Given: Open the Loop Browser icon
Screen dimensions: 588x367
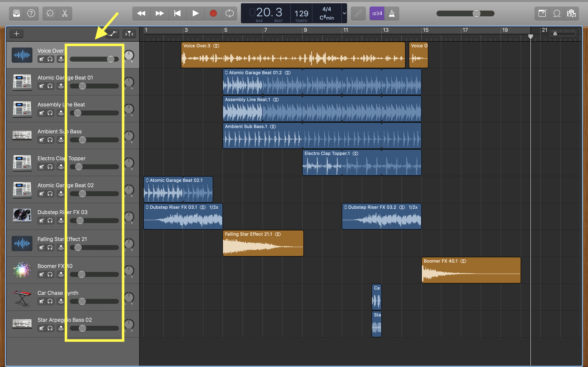Looking at the screenshot, I should point(557,13).
